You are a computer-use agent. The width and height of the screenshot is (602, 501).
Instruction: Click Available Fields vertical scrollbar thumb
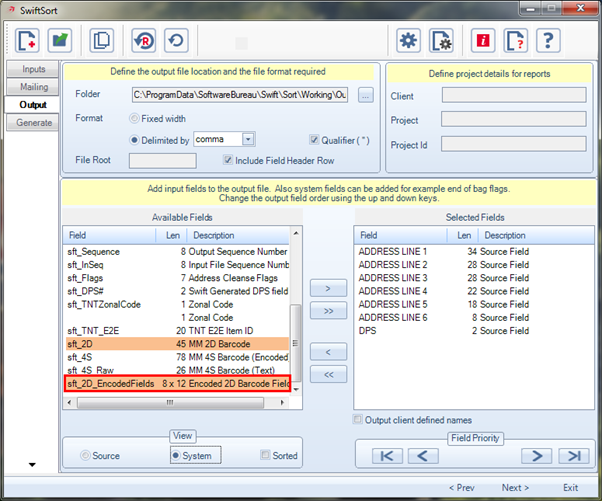coord(295,343)
